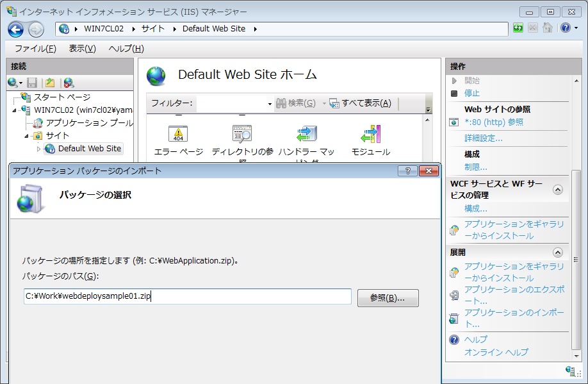Select WIN7CL02 server node in tree
Screen dimensions: 588x384
tap(83, 110)
